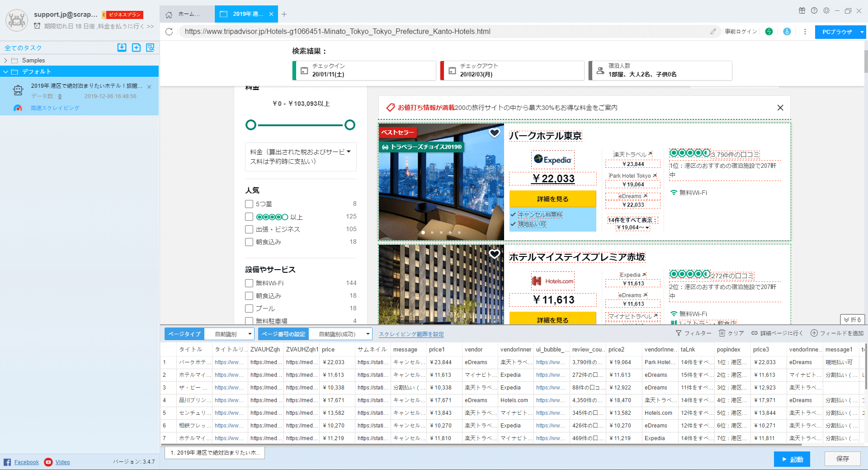The width and height of the screenshot is (868, 470).
Task: Dismiss the お値打ち情報 banner with X
Action: (780, 108)
